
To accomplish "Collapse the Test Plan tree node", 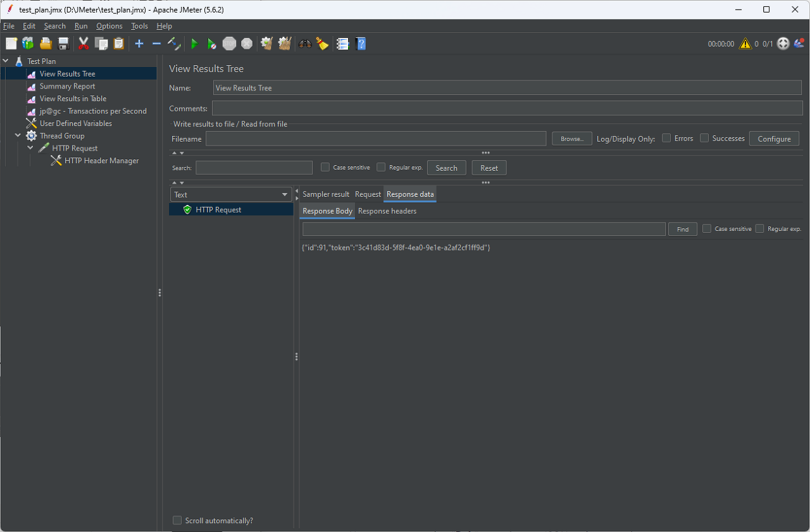I will click(6, 61).
